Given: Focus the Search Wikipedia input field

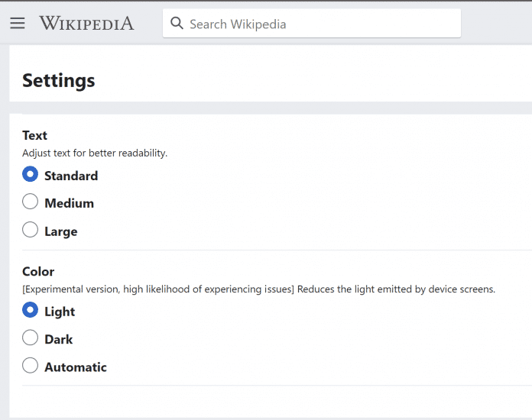Looking at the screenshot, I should click(x=321, y=24).
